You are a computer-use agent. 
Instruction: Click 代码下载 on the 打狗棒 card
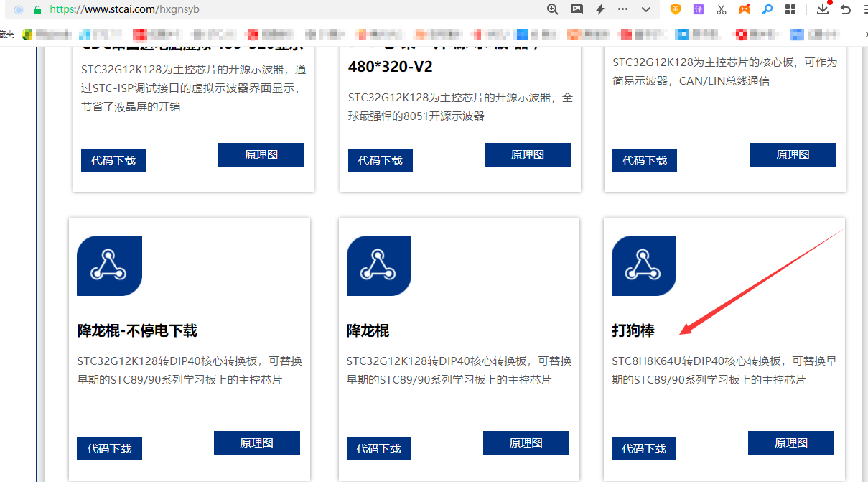(x=644, y=448)
